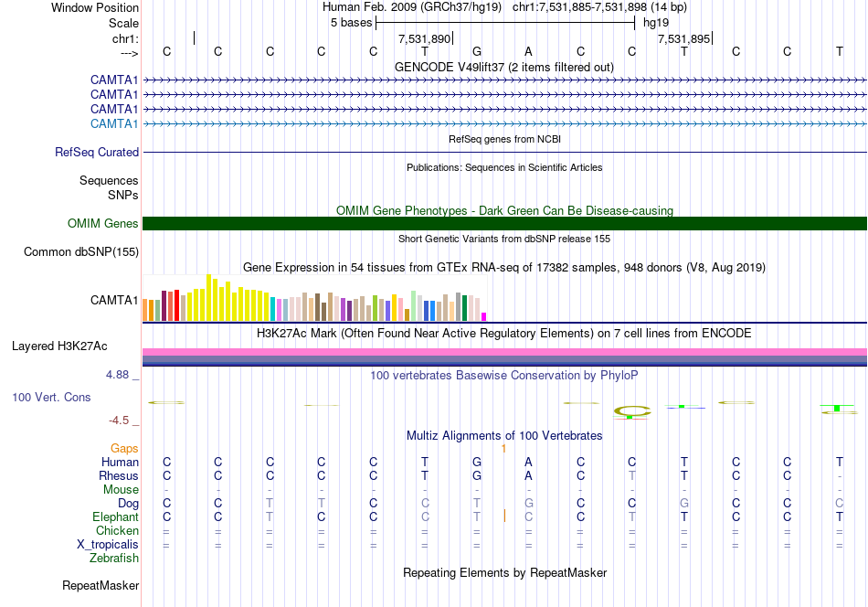Select the light blue CAMTA1 transcript label

coord(114,123)
